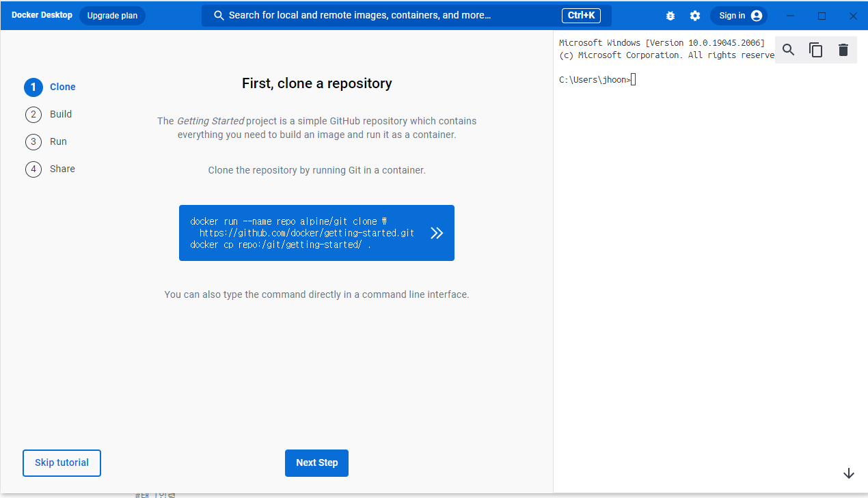Minimize the Docker Desktop window
The height and width of the screenshot is (498, 868).
pos(790,16)
